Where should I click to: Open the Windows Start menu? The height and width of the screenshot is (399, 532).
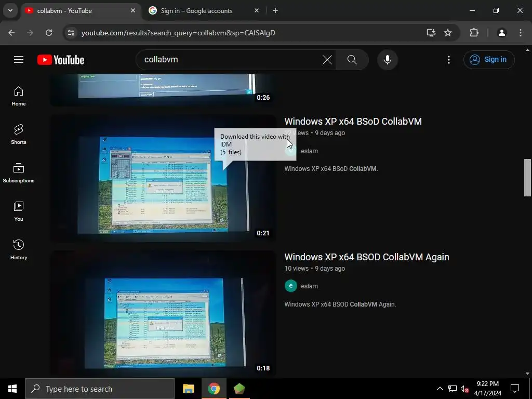12,389
